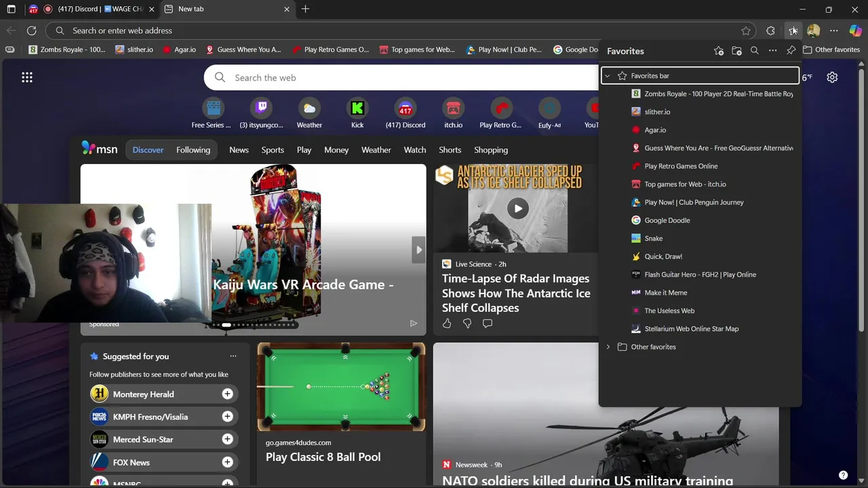This screenshot has height=488, width=868.
Task: Open Free Series quick link tile
Action: [212, 113]
